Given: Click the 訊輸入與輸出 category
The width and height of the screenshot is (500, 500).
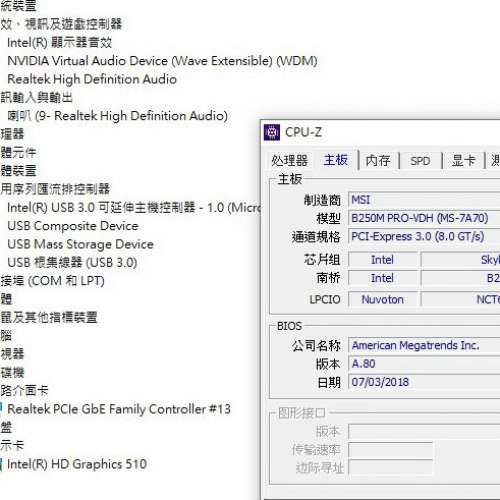Looking at the screenshot, I should 36,98.
